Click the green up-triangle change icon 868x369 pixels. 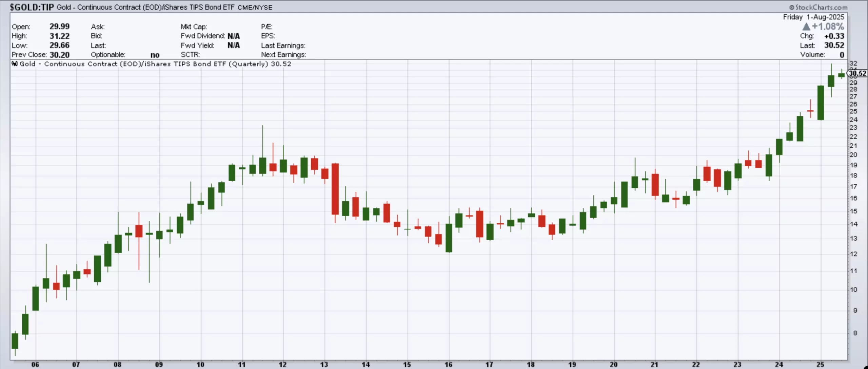point(806,26)
